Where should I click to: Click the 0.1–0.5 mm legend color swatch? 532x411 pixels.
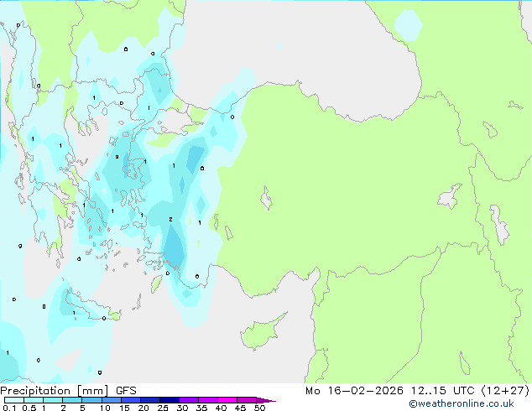pos(14,400)
